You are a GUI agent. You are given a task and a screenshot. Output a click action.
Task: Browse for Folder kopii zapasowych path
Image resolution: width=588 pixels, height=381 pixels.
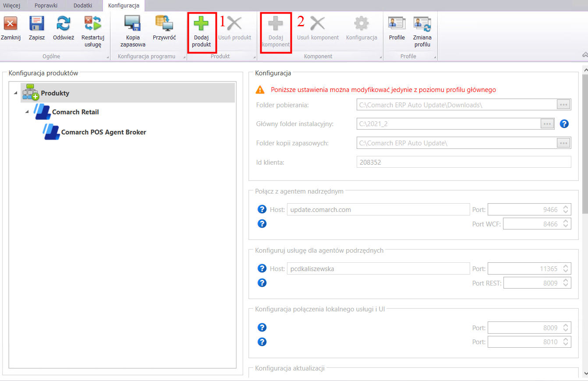(x=563, y=143)
